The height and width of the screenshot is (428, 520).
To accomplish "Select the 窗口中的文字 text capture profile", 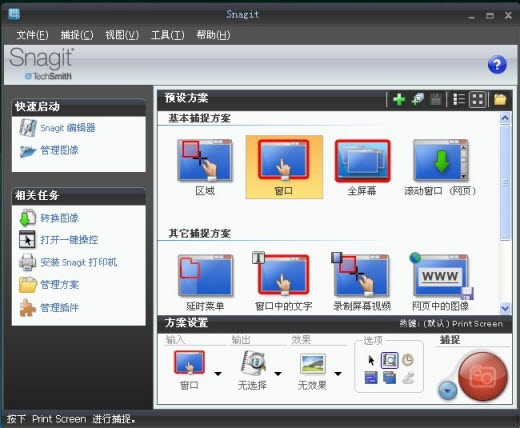I will [284, 283].
